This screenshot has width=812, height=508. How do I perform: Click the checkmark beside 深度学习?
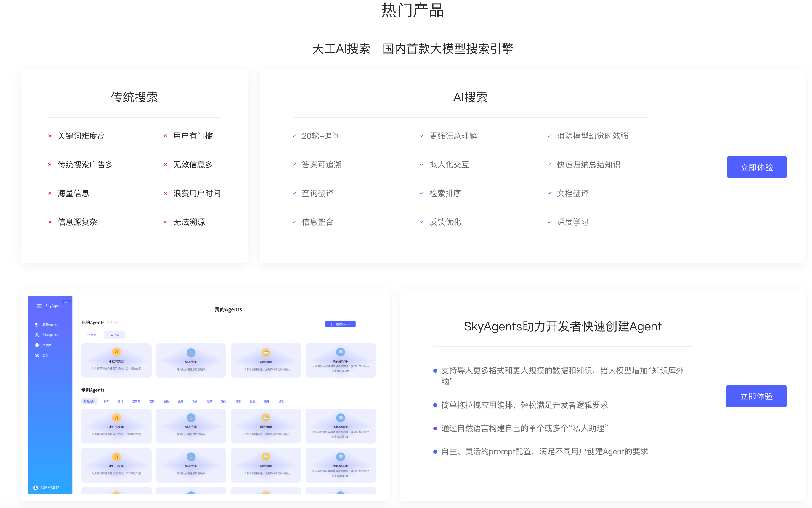(x=550, y=222)
